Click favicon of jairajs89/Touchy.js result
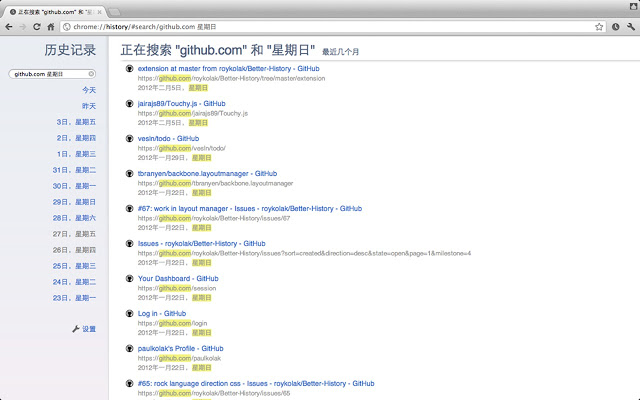 click(x=129, y=104)
